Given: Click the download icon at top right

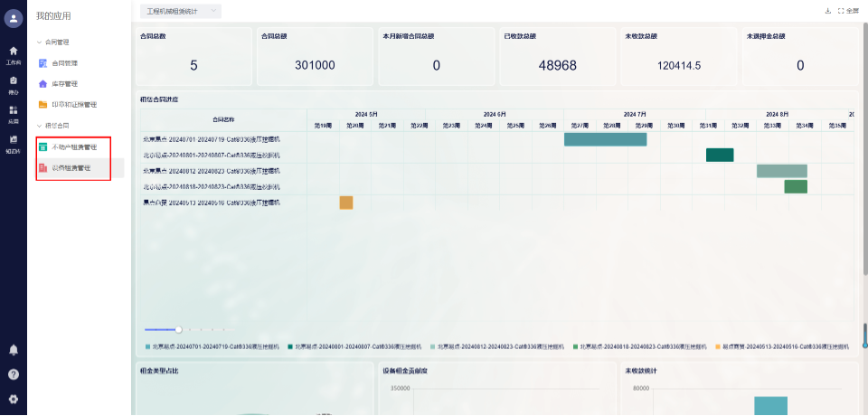Looking at the screenshot, I should (827, 11).
